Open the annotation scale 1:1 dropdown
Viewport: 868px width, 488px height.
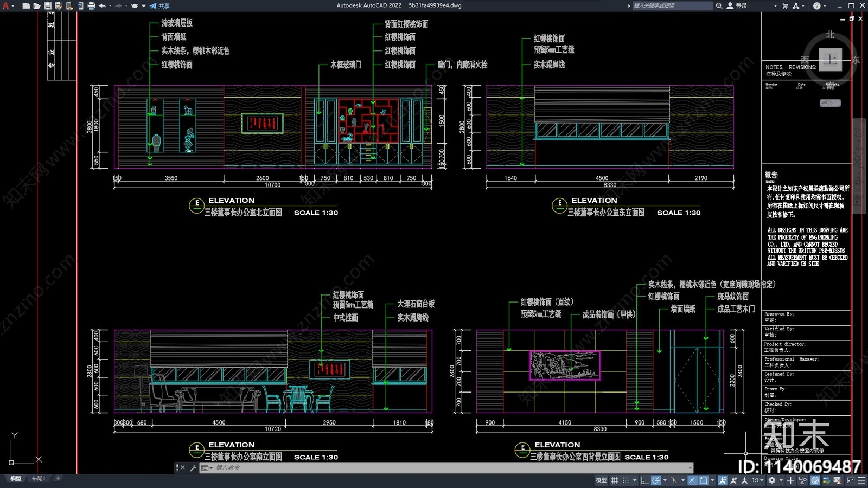758,480
